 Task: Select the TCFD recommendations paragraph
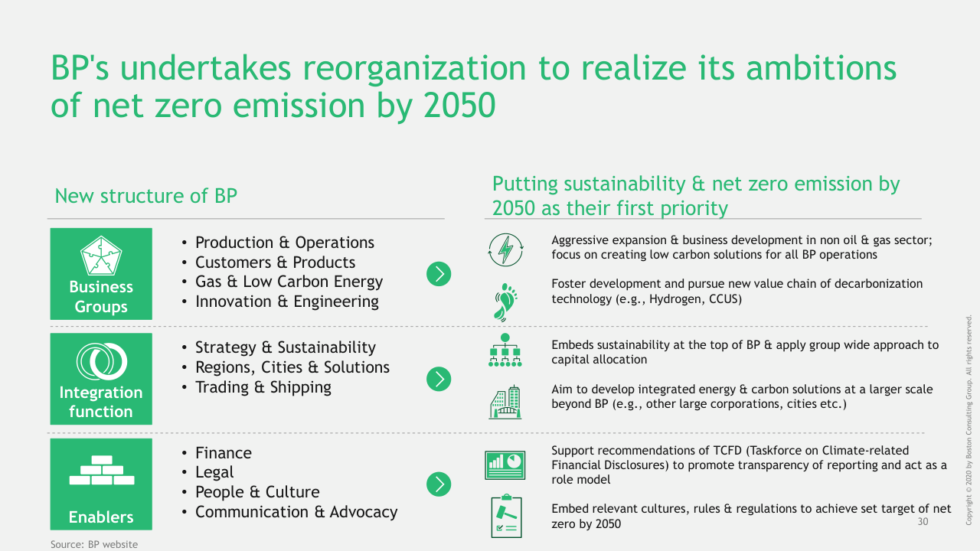click(x=748, y=465)
